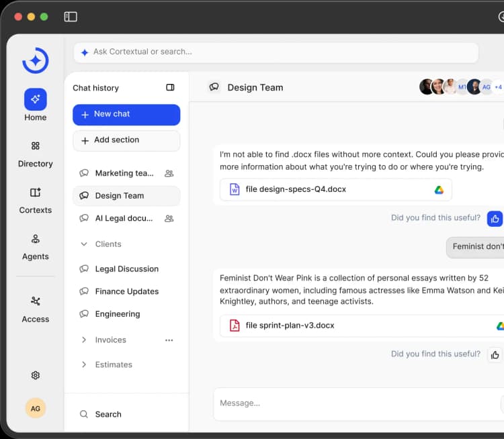Click the Cortextual logo icon
Screen dimensions: 504x439
click(x=36, y=60)
